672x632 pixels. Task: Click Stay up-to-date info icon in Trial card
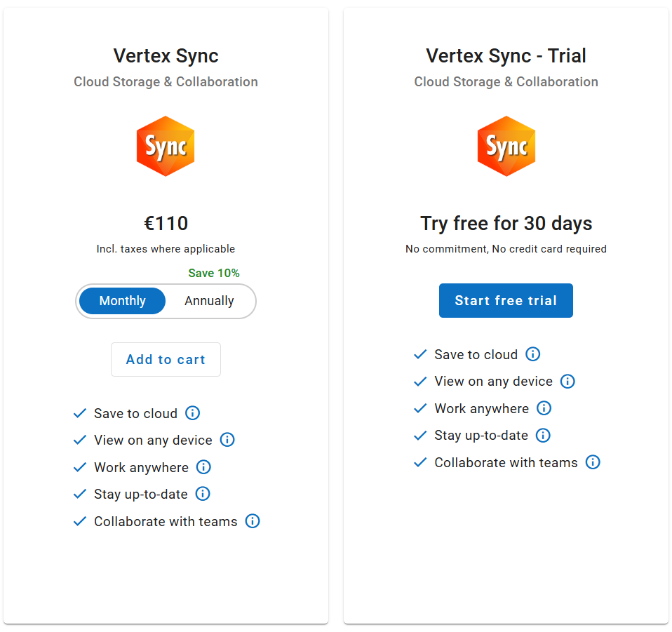coord(543,435)
